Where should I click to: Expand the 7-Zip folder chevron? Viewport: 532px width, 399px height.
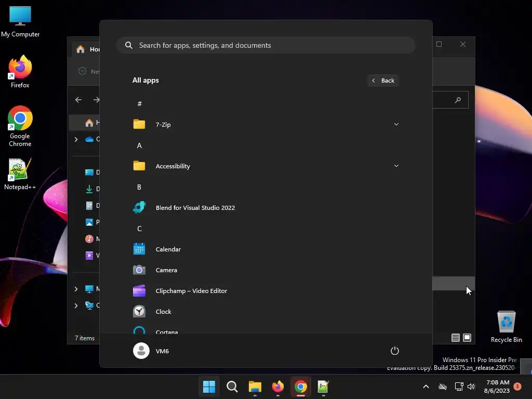point(396,124)
